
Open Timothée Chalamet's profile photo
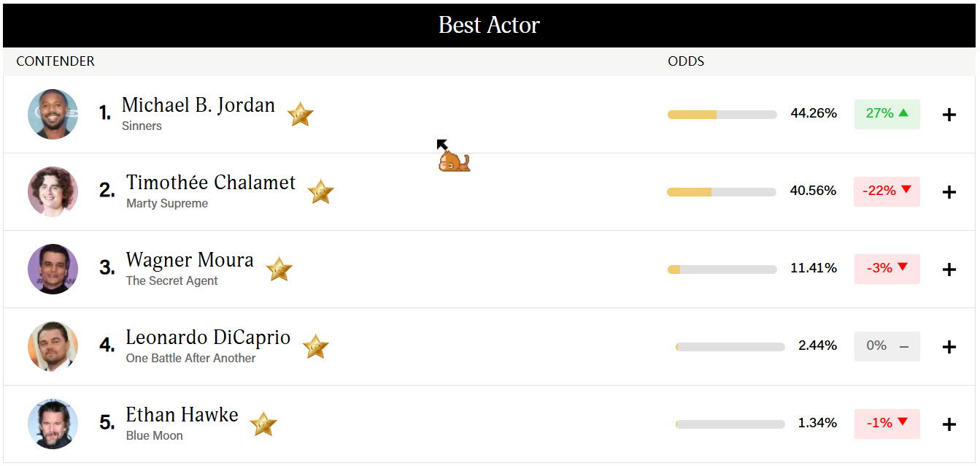pyautogui.click(x=53, y=192)
